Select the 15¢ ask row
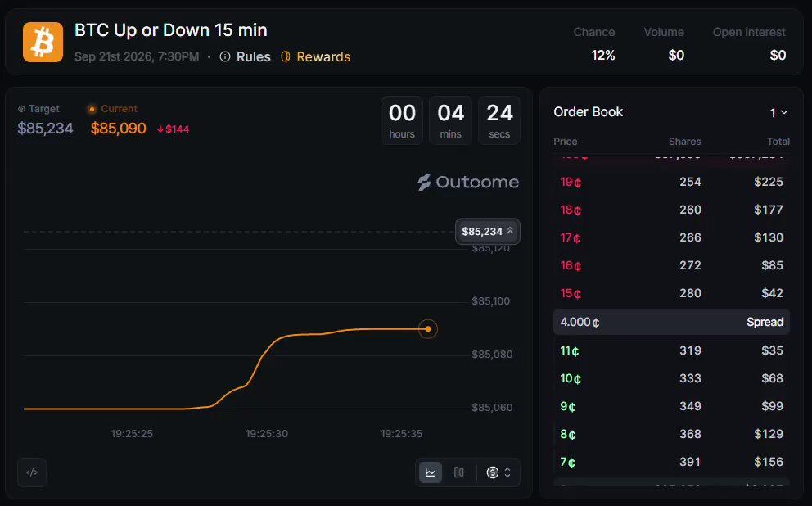The image size is (812, 506). coord(671,293)
